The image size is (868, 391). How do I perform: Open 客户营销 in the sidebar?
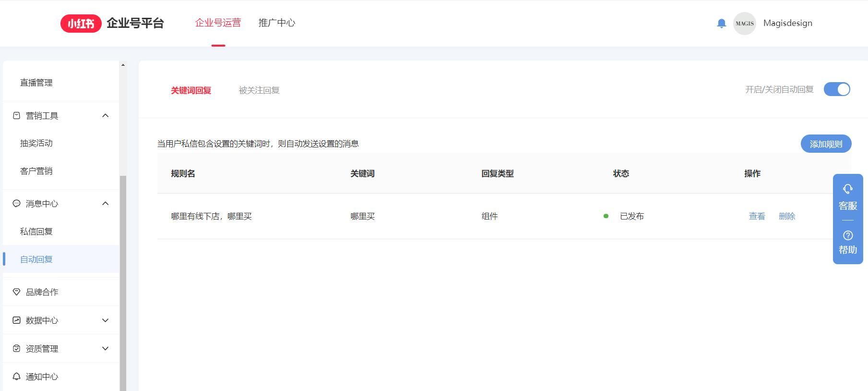pos(36,171)
